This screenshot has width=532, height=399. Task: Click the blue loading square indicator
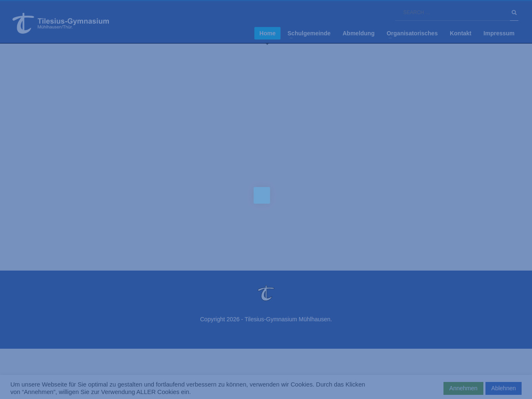click(x=262, y=195)
